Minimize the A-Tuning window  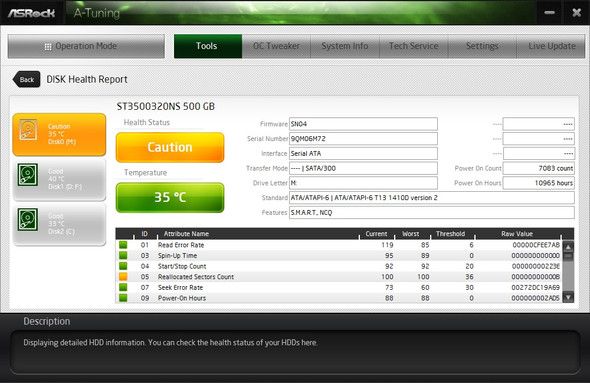(x=549, y=13)
